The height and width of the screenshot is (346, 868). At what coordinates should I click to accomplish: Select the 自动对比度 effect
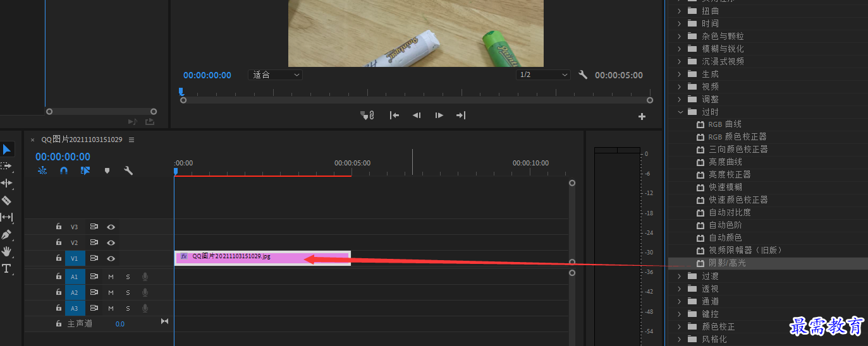pyautogui.click(x=730, y=213)
